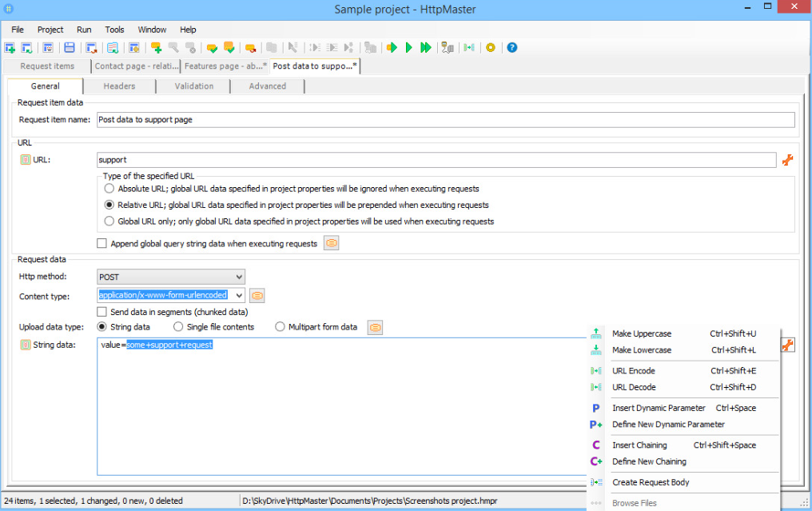
Task: Enable Append global query string data checkbox
Action: [x=101, y=244]
